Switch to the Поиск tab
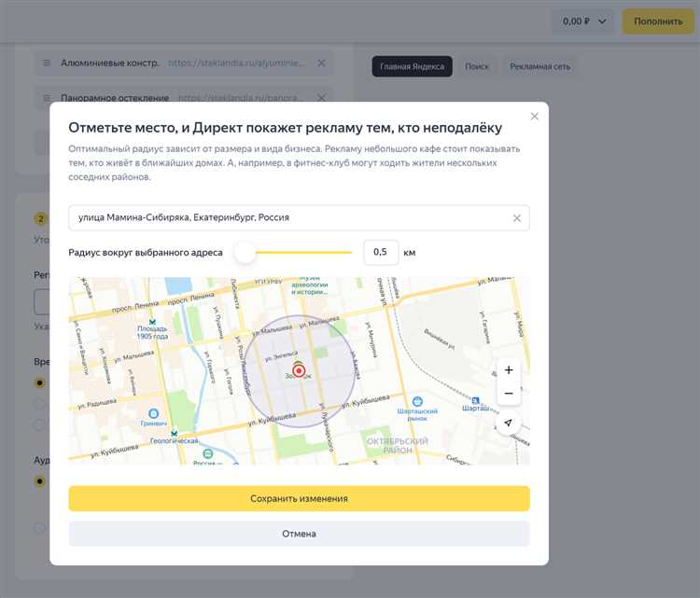The image size is (700, 598). coord(477,66)
